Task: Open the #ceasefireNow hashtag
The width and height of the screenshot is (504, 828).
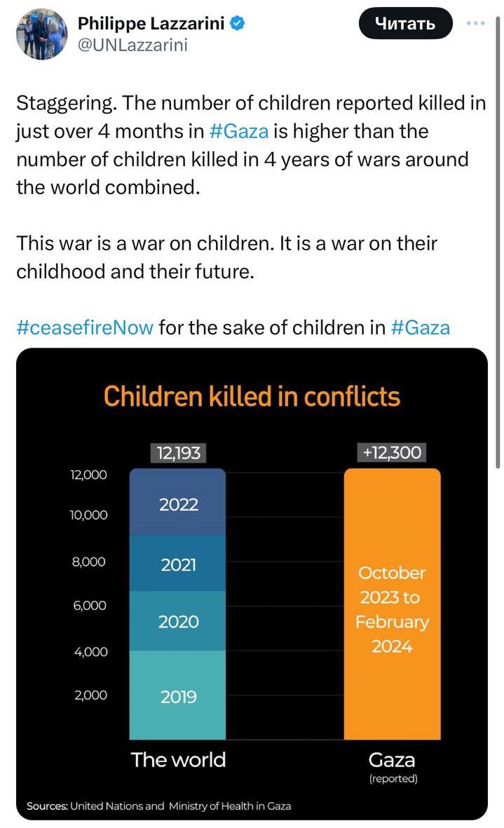Action: (x=85, y=327)
